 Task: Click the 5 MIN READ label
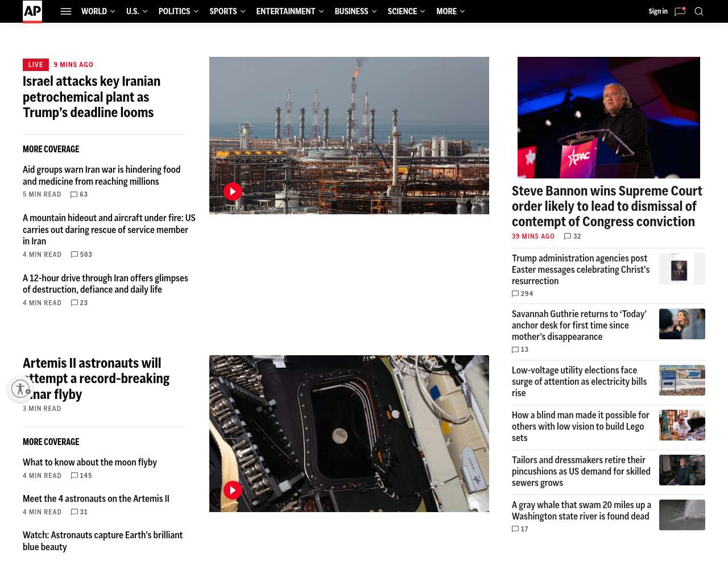(42, 194)
